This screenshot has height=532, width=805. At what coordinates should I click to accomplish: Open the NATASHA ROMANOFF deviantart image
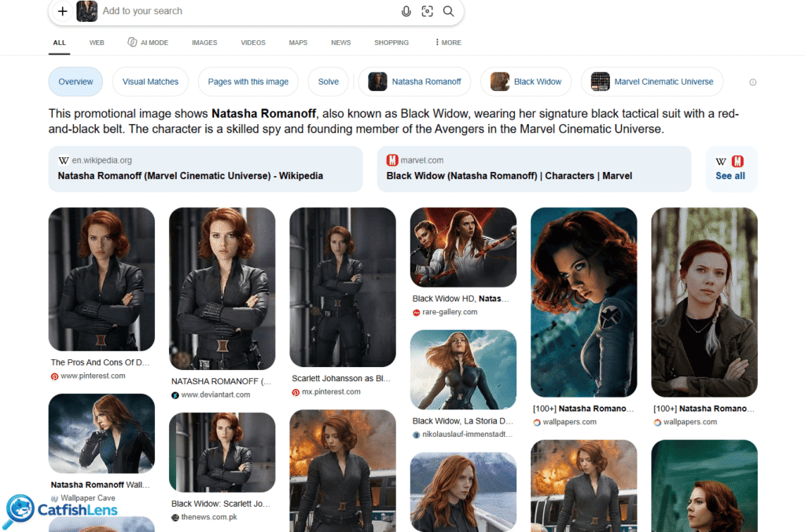[x=222, y=288]
